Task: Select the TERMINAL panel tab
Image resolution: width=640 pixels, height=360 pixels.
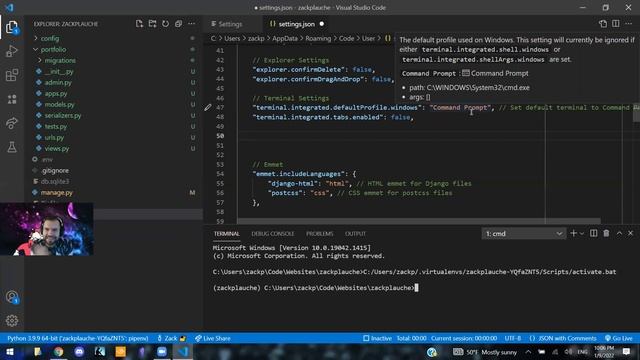Action: (227, 233)
